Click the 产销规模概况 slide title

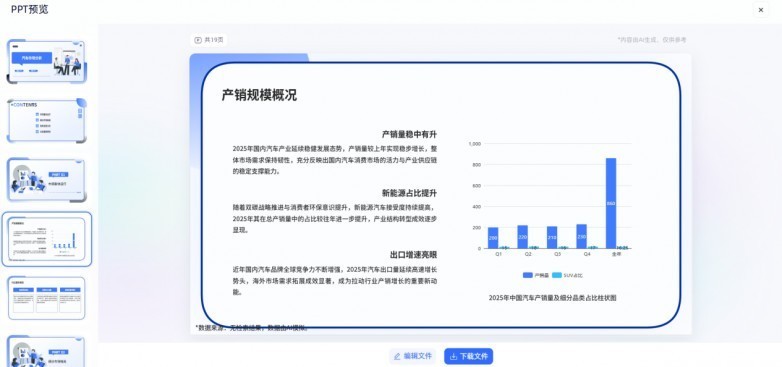[259, 95]
